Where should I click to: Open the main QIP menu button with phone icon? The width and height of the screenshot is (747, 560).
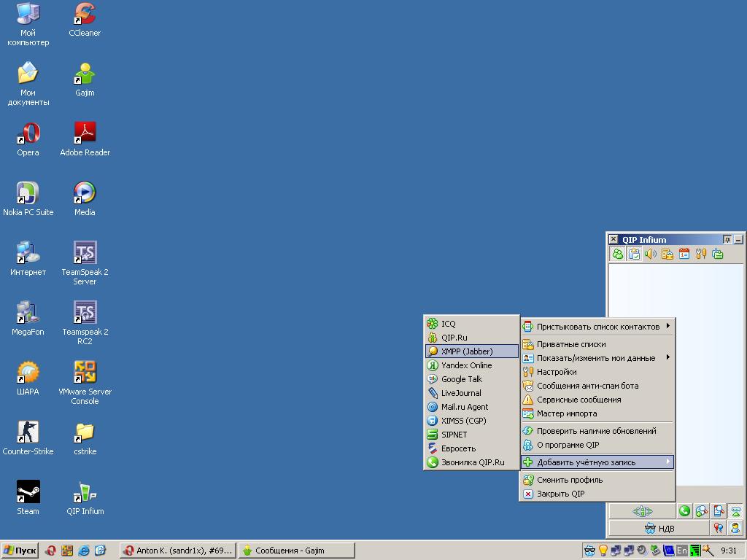tap(642, 511)
